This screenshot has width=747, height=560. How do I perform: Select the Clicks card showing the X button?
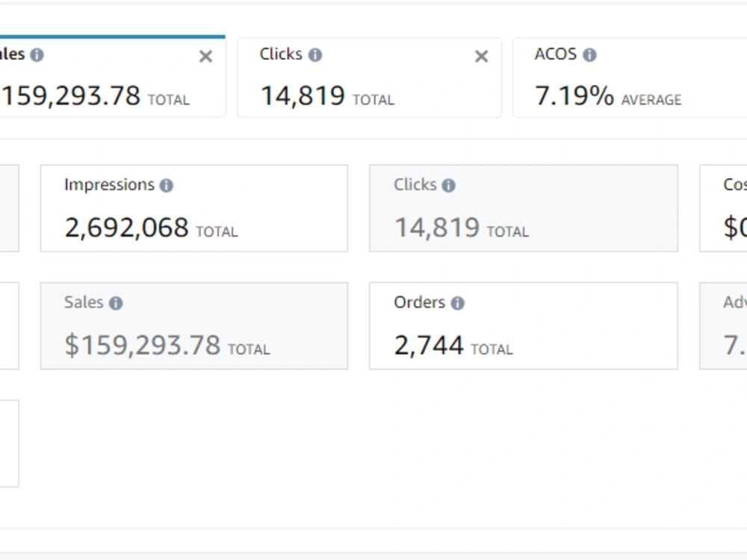369,78
